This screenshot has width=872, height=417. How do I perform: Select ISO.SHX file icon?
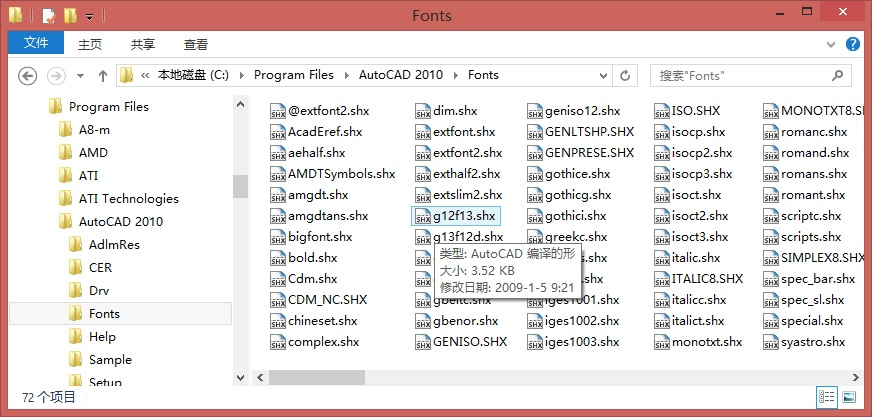click(662, 111)
